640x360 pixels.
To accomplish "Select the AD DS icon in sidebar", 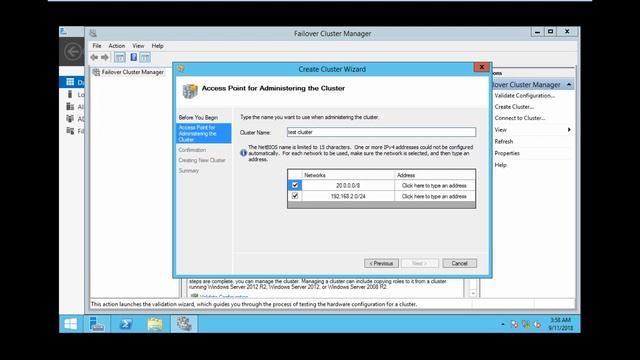I will pos(70,119).
